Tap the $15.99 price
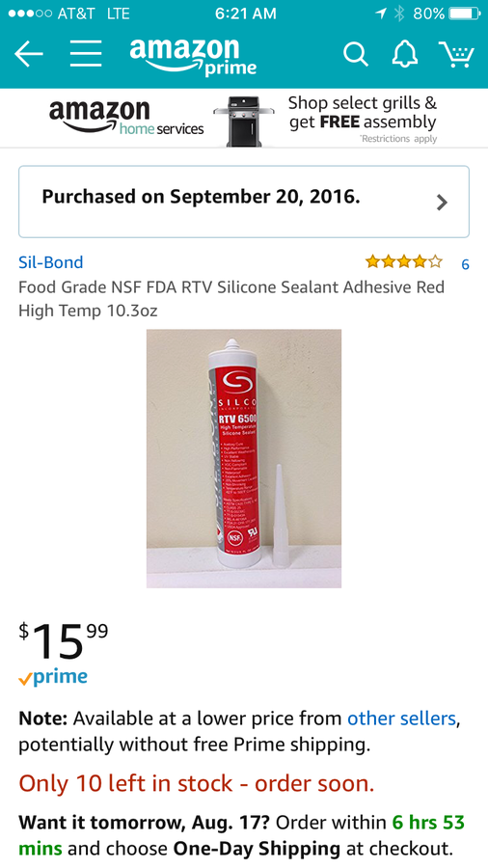Screen dimensions: 488x868 coord(64,639)
